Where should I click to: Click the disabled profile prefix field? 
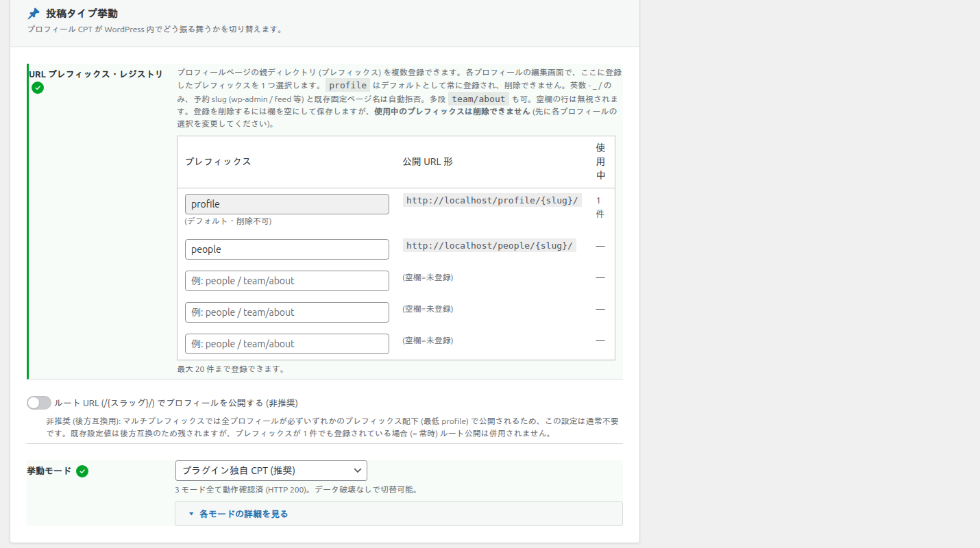[x=287, y=204]
